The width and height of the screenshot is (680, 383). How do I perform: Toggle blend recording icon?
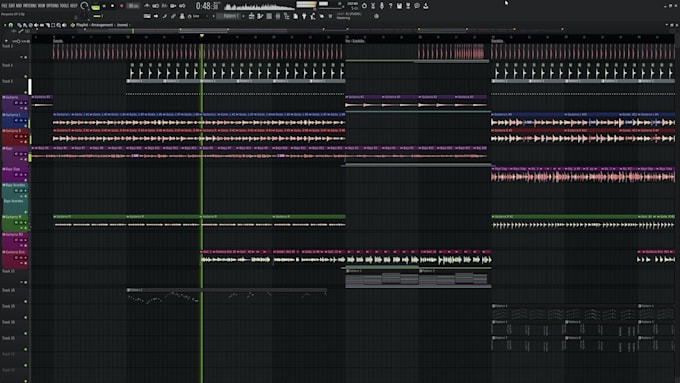tap(173, 6)
